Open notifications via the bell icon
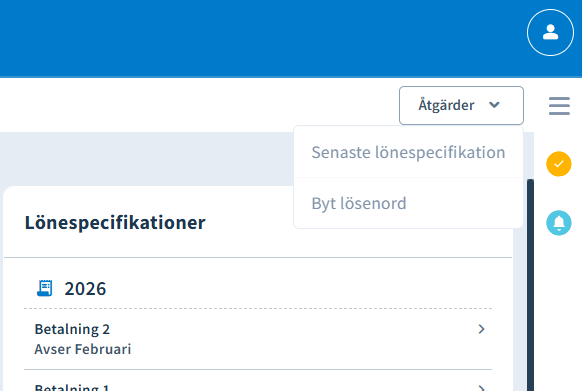This screenshot has height=391, width=582. (x=559, y=223)
